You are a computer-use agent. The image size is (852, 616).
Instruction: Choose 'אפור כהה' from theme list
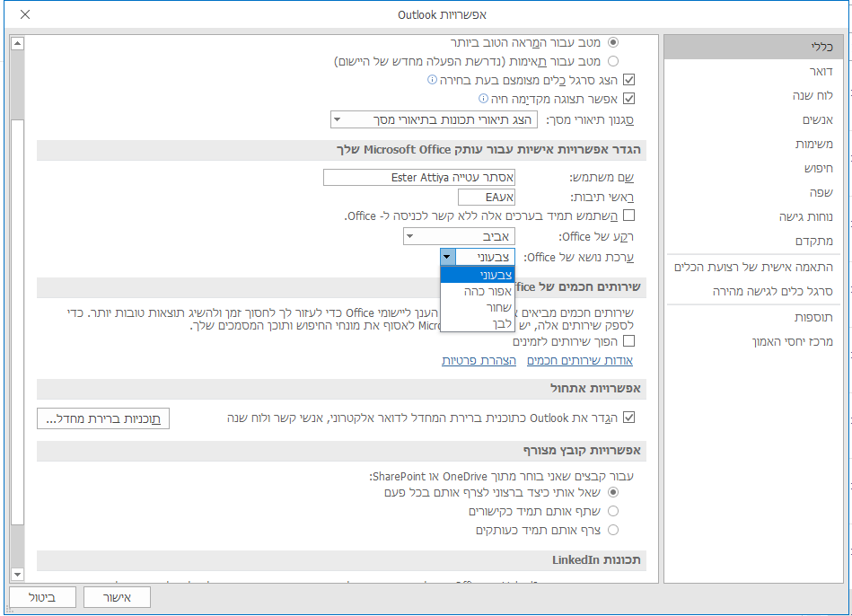pyautogui.click(x=477, y=291)
